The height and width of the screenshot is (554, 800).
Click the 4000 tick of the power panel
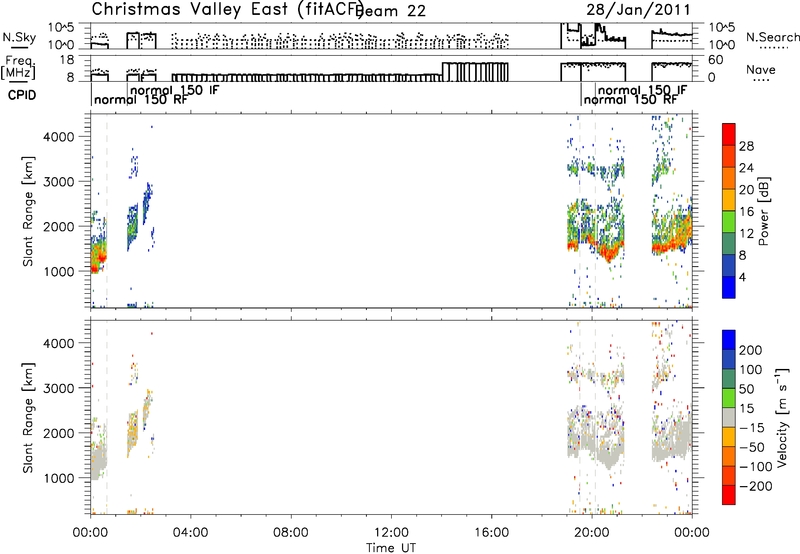coord(59,137)
